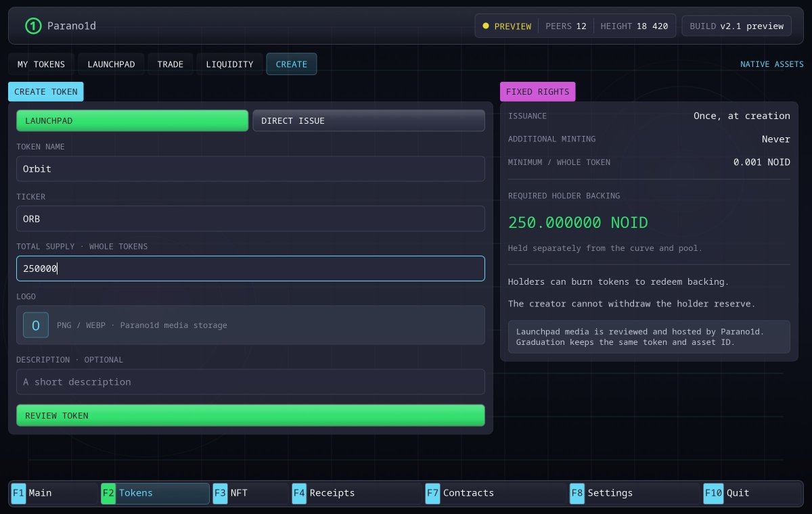The width and height of the screenshot is (812, 514).
Task: Click the MINIMUM / WHOLE TOKEN label
Action: [x=559, y=162]
